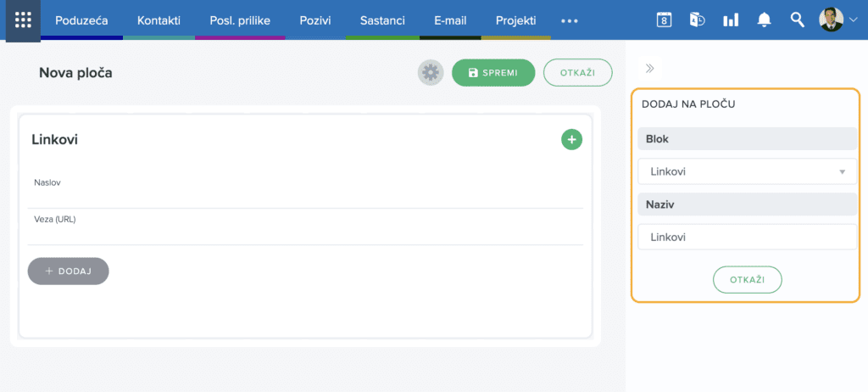Click the green plus icon in Linkovi block

click(x=571, y=139)
